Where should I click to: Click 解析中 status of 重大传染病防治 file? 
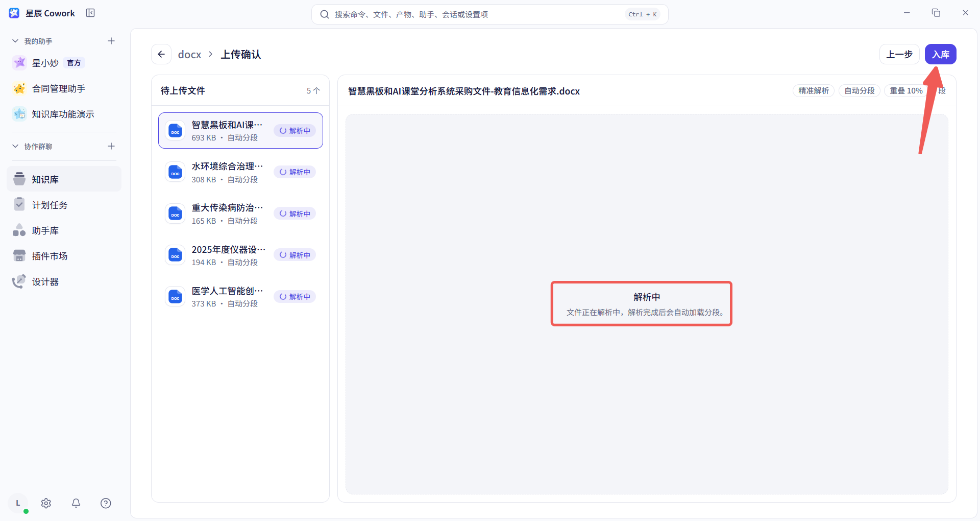point(295,214)
